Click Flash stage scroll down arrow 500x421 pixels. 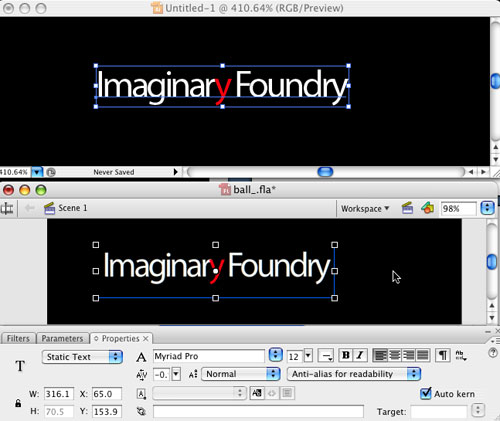point(492,318)
